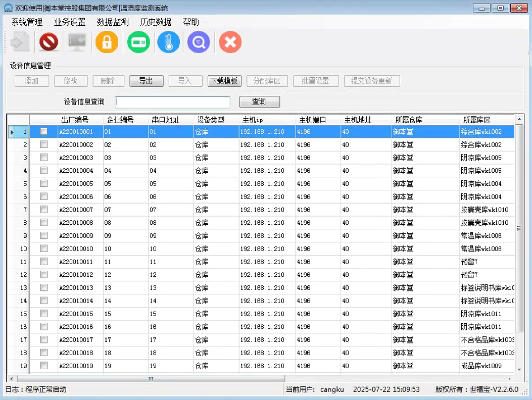532x400 pixels.
Task: Click the red X exit icon in toolbar
Action: click(x=230, y=42)
